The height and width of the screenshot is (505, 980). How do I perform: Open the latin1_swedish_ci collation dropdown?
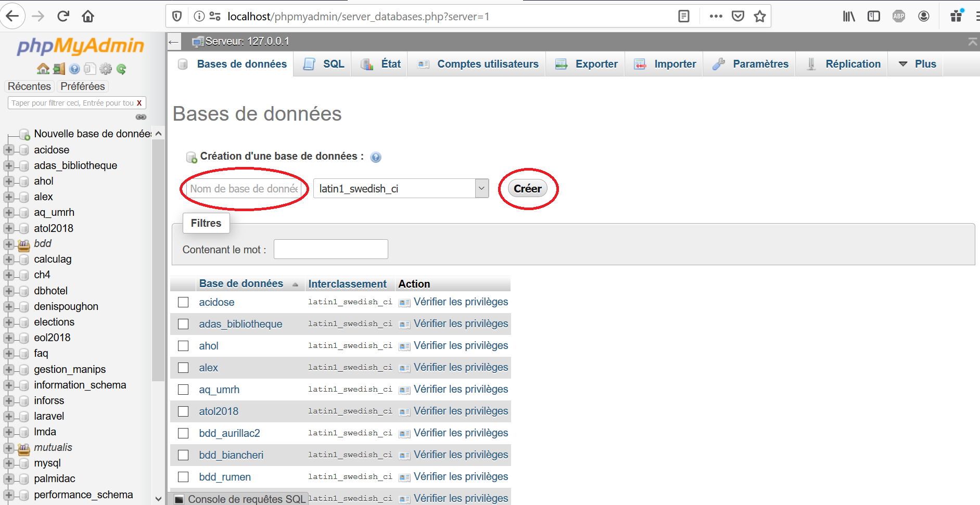pos(401,188)
